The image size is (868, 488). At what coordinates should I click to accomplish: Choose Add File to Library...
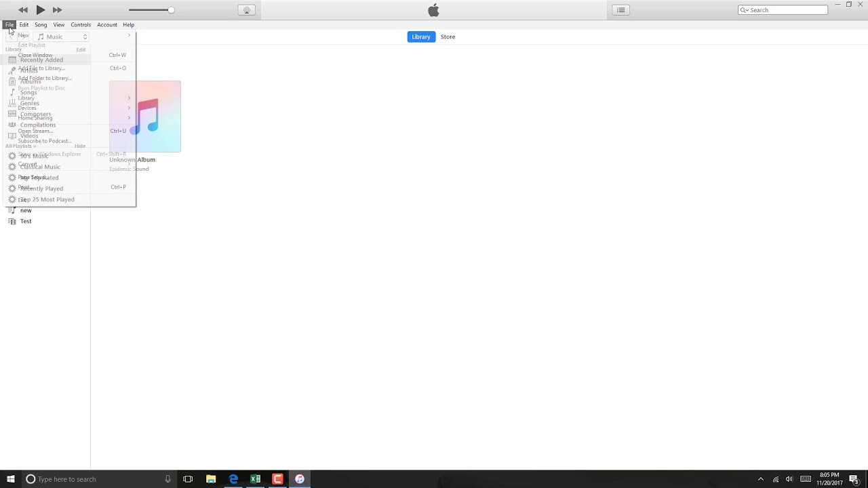tap(70, 68)
